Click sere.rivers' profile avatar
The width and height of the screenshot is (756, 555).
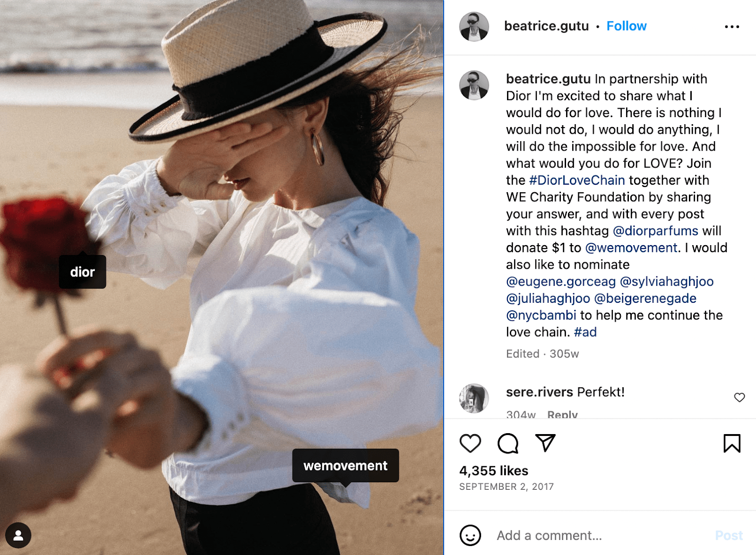(x=474, y=398)
